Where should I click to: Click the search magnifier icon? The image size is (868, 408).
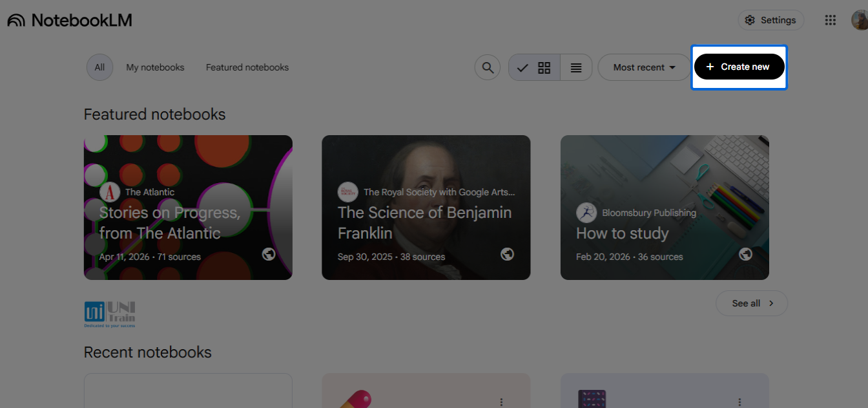click(488, 67)
